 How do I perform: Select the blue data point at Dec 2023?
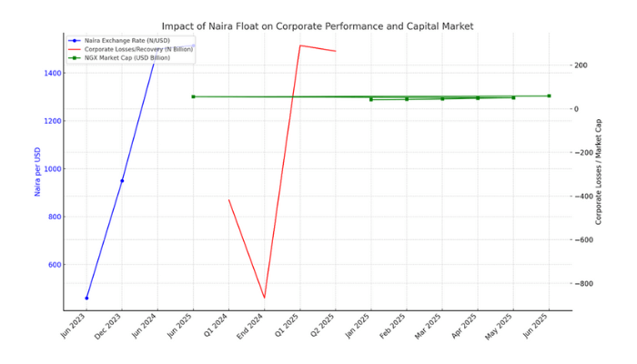[122, 180]
